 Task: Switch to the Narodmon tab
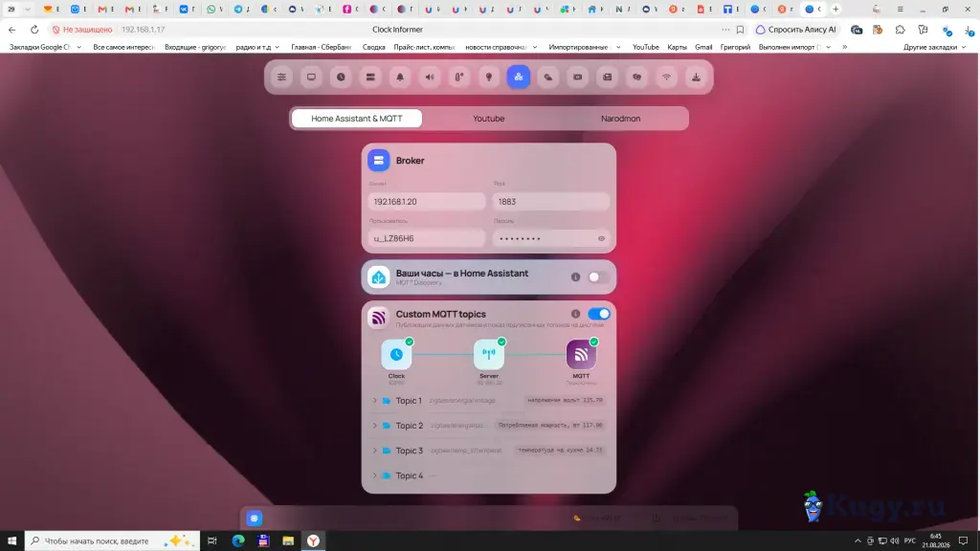tap(620, 118)
